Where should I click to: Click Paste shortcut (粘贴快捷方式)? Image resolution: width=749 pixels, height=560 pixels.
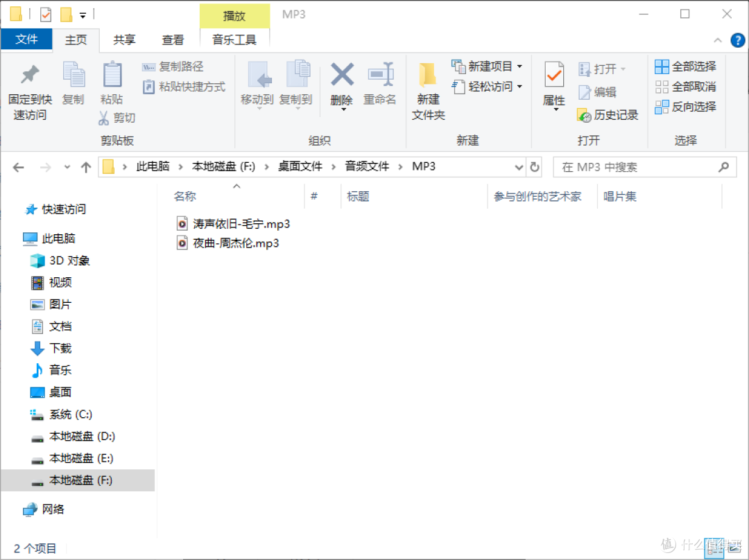(x=184, y=87)
